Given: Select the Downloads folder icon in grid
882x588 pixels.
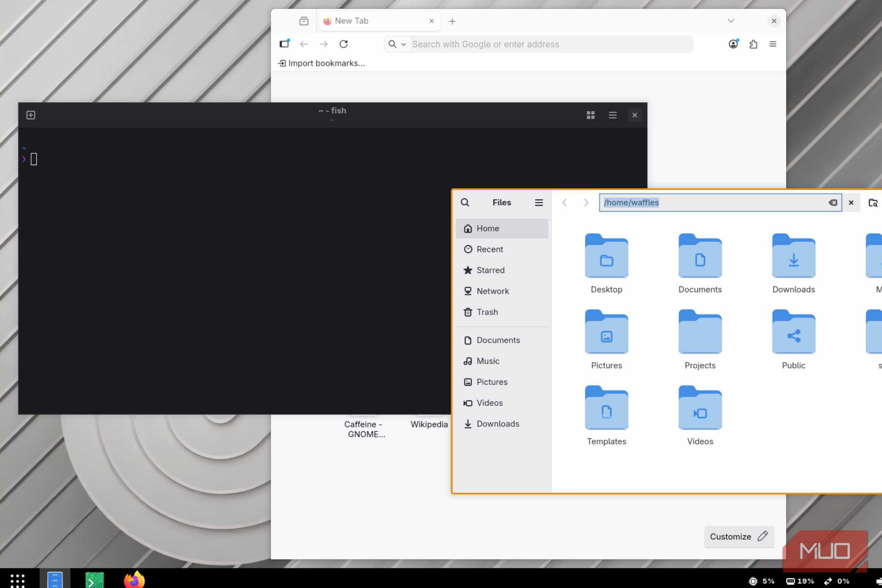Looking at the screenshot, I should tap(794, 256).
